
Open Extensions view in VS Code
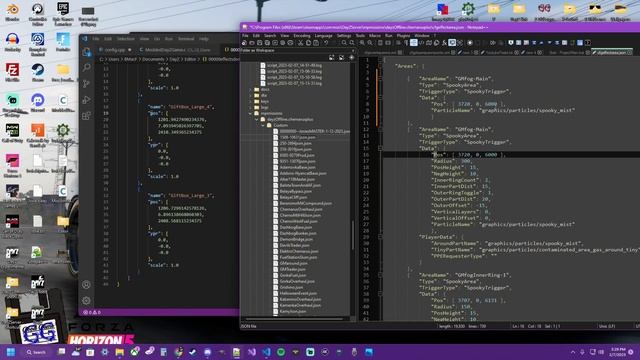click(x=87, y=116)
